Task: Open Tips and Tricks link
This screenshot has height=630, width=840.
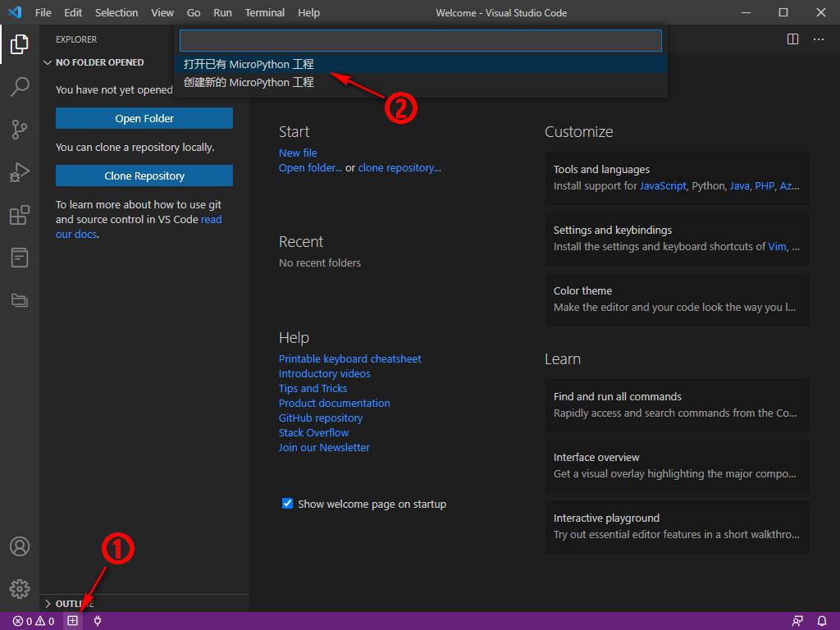Action: click(x=313, y=388)
